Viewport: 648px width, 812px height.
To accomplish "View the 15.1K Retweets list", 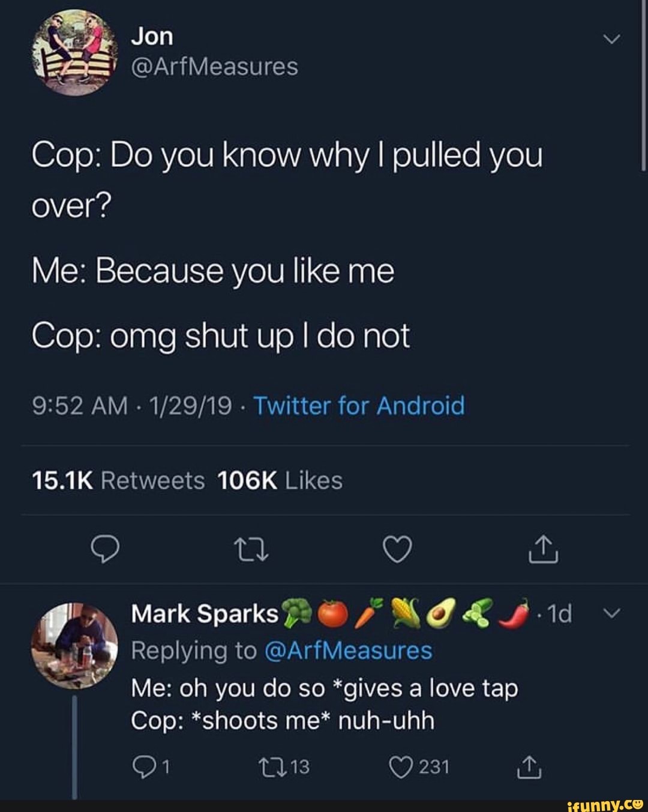I will click(118, 480).
